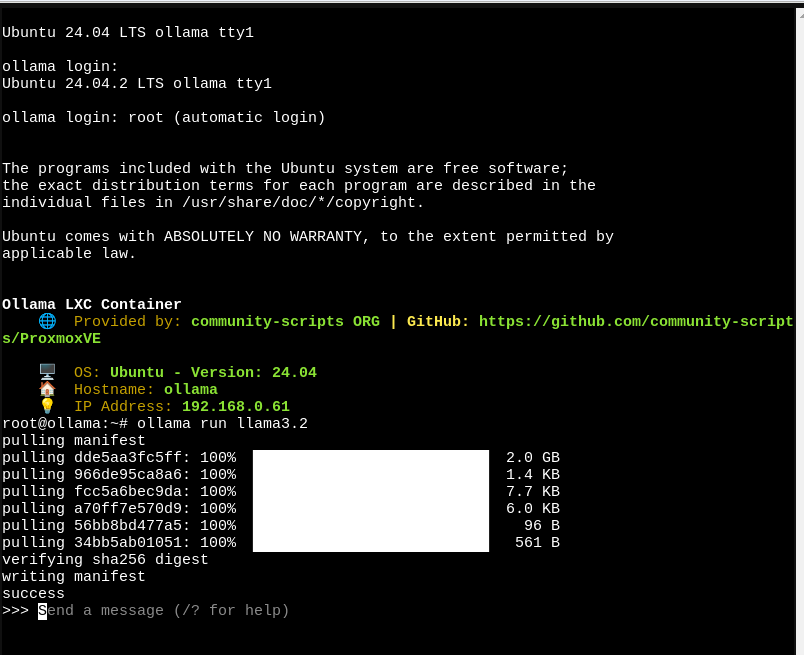Click the 'writing manifest' line
This screenshot has height=655, width=804.
(x=74, y=577)
